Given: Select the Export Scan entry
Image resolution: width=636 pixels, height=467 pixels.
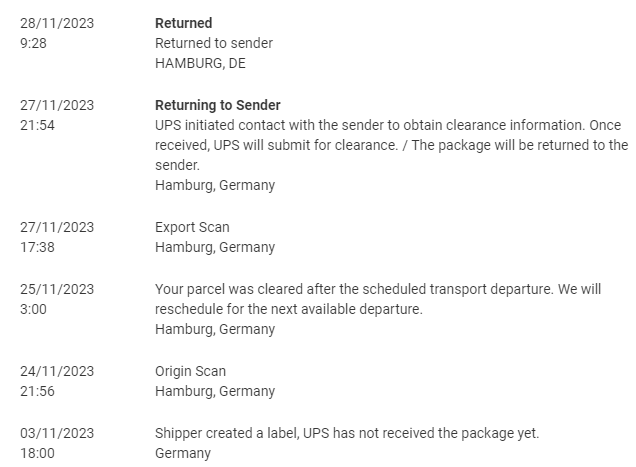Looking at the screenshot, I should [x=192, y=227].
